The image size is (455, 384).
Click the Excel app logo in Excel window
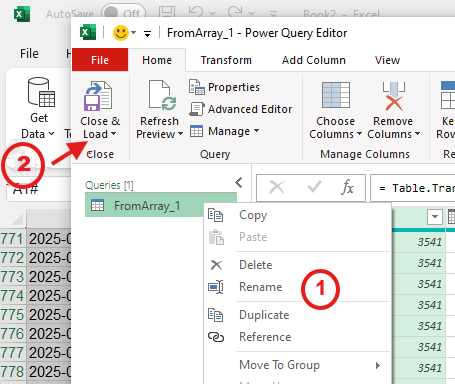[22, 14]
